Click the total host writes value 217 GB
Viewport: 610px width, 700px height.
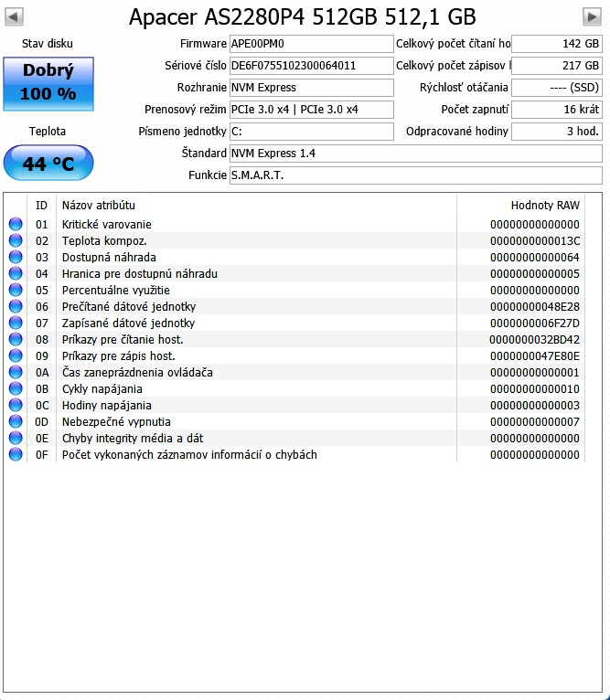(556, 66)
